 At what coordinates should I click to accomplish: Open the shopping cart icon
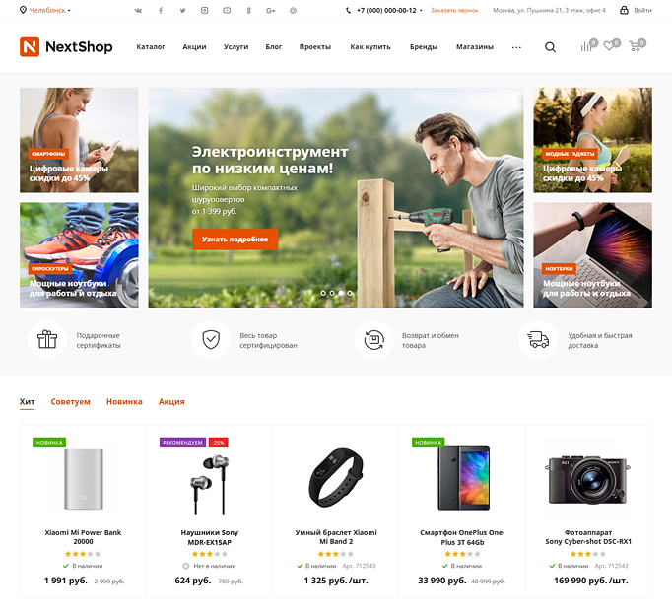[637, 45]
